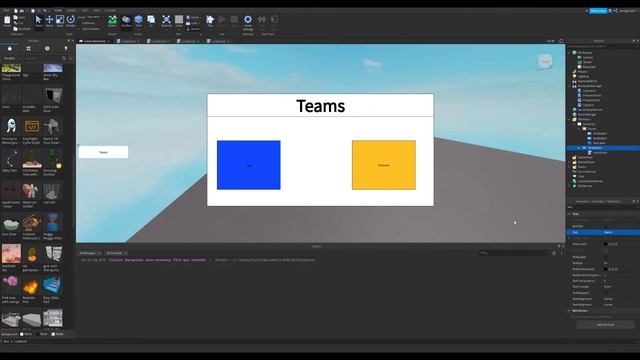This screenshot has height=360, width=640.
Task: Select first Toolbox marketplace tab icon
Action: pos(10,48)
